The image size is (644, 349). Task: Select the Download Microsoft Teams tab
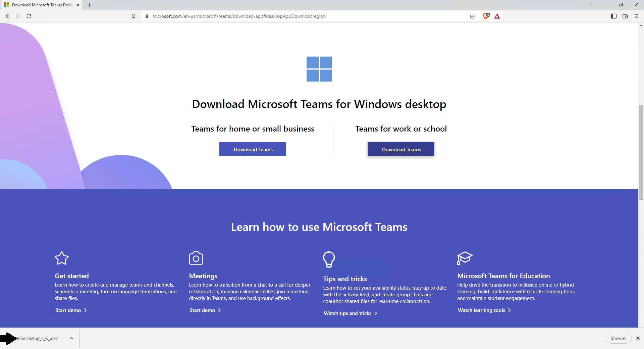[x=41, y=5]
